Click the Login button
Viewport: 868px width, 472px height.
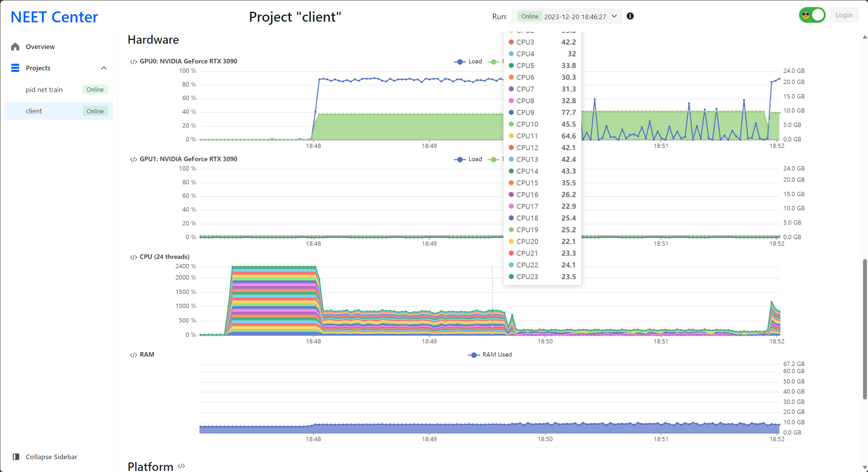[x=844, y=15]
